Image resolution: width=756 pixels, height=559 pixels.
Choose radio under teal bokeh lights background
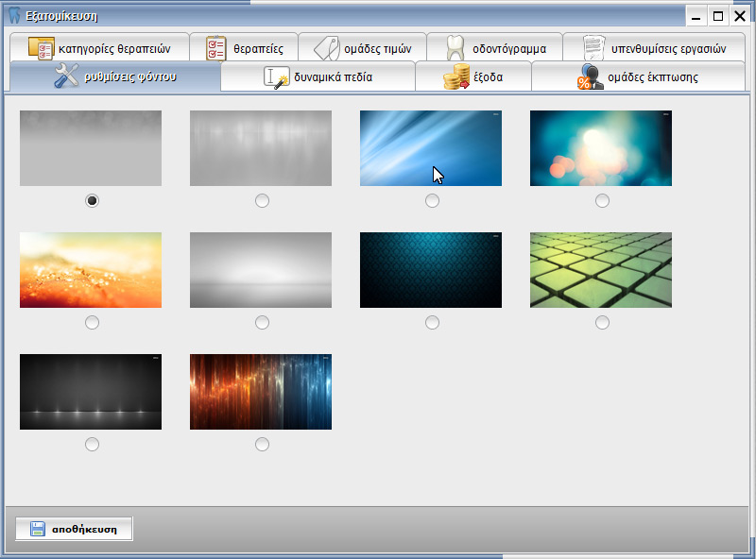click(x=602, y=200)
